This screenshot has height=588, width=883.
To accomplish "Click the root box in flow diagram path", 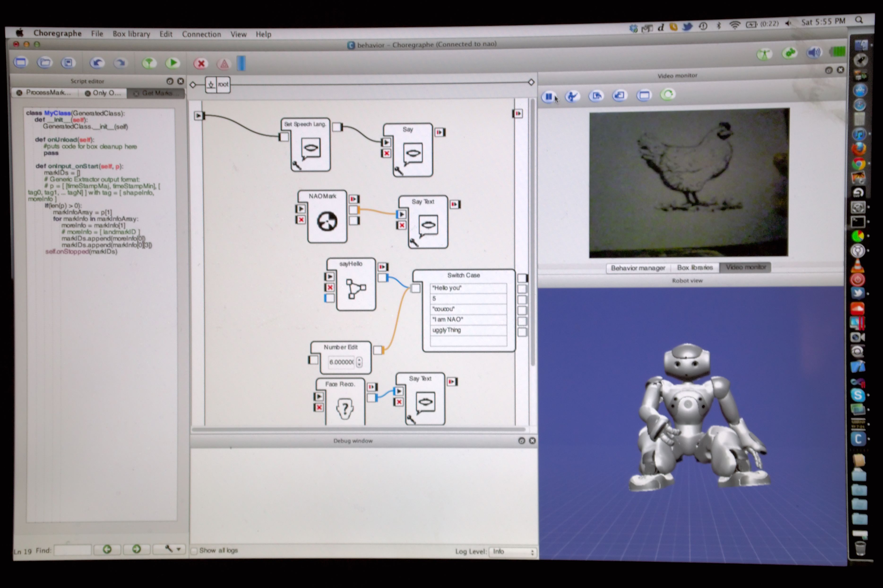I will point(223,85).
